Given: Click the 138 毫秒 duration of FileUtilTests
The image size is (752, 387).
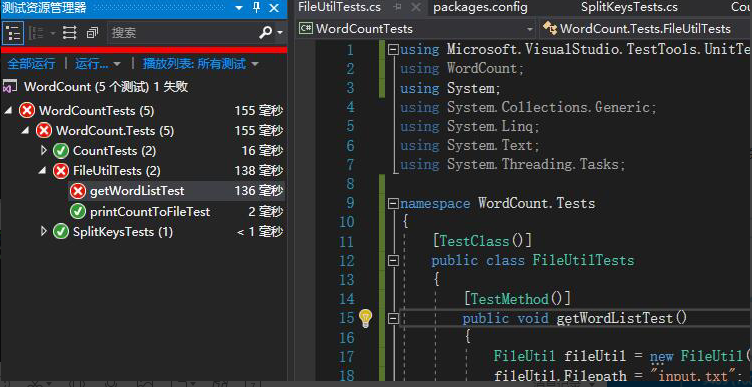Looking at the screenshot, I should coord(259,171).
